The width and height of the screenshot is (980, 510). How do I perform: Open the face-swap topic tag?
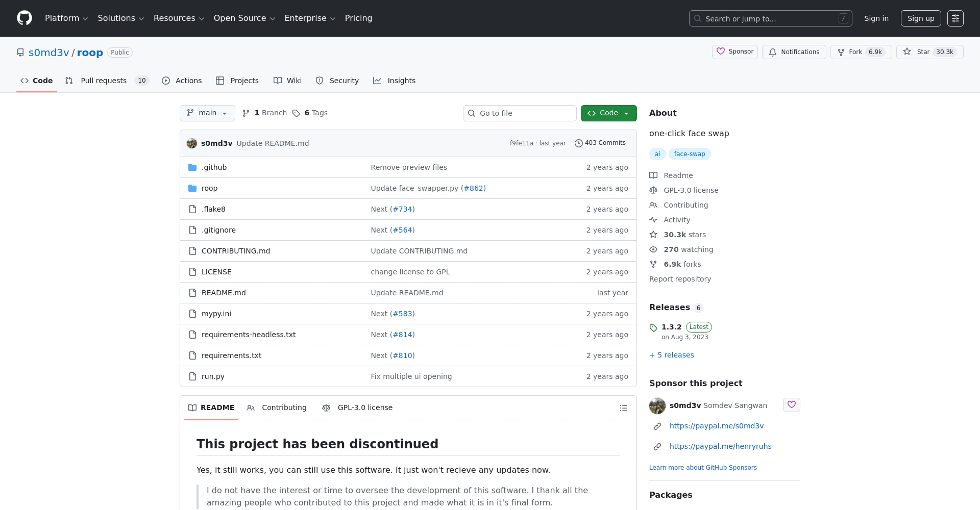click(x=689, y=154)
